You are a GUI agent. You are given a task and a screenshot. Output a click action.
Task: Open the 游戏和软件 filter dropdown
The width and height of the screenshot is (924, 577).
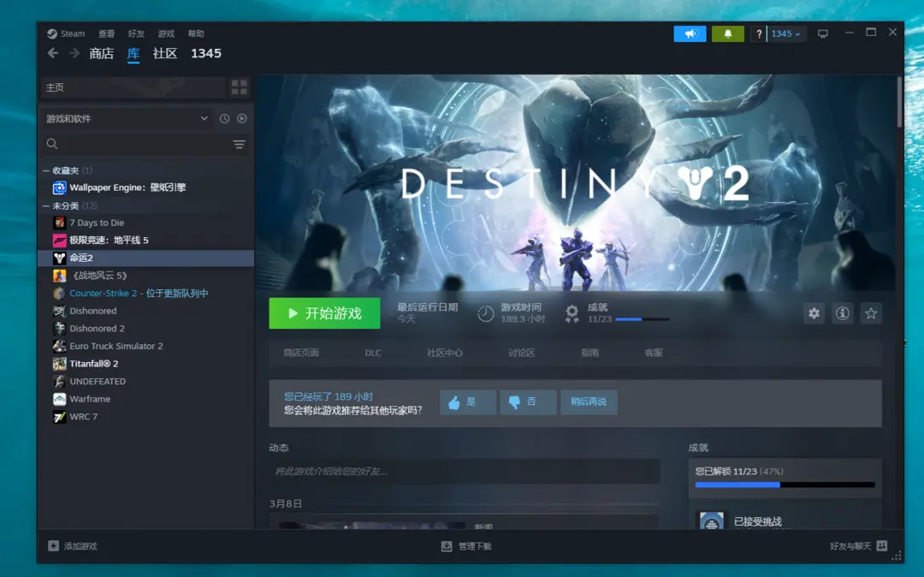click(127, 118)
